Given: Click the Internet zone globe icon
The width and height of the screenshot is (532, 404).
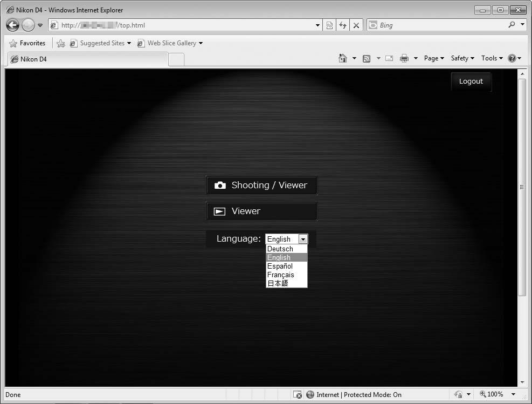Looking at the screenshot, I should [310, 394].
